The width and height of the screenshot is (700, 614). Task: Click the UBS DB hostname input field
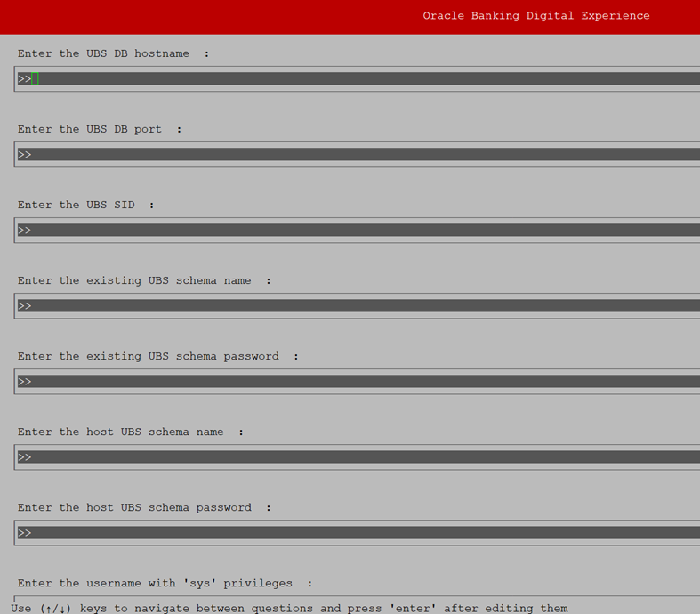[358, 79]
